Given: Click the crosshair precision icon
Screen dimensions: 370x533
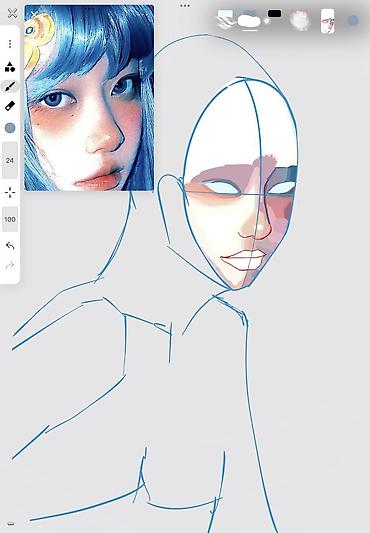Looking at the screenshot, I should tap(10, 192).
